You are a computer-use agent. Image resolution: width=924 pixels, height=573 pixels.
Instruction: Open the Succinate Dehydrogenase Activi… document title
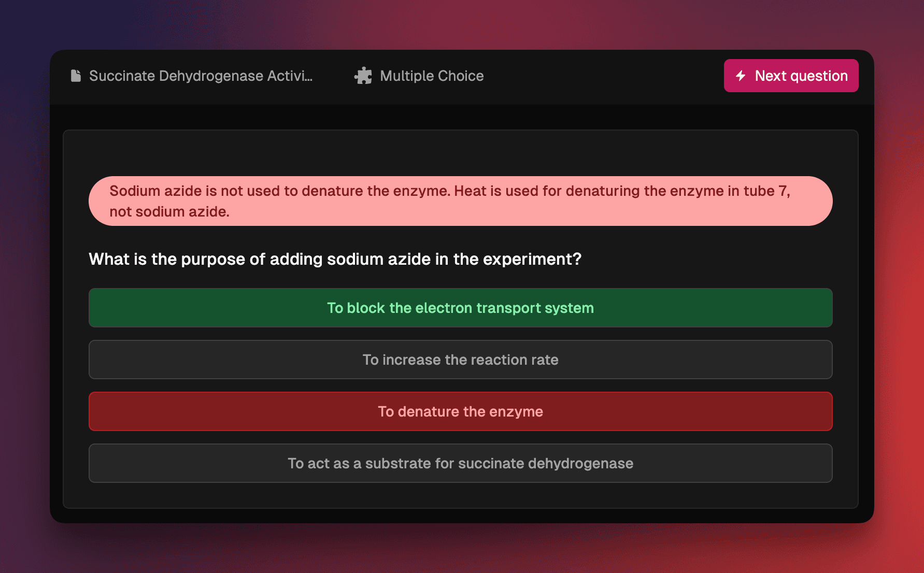(x=201, y=76)
